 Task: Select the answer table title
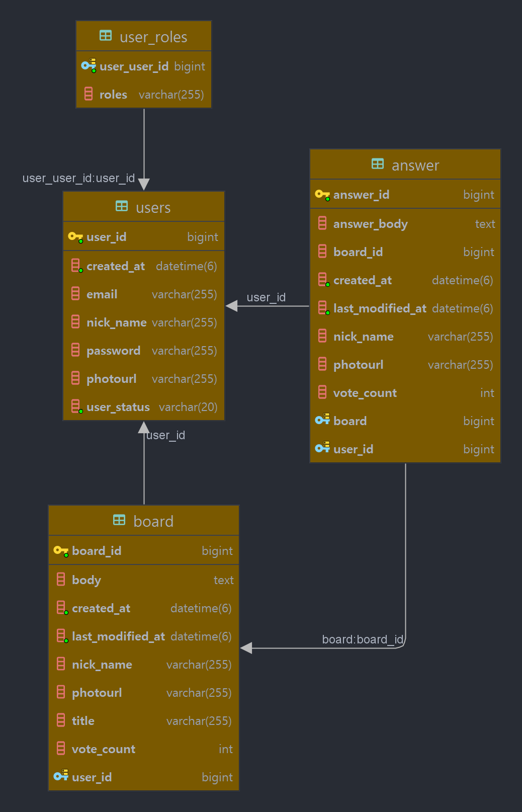pyautogui.click(x=415, y=166)
